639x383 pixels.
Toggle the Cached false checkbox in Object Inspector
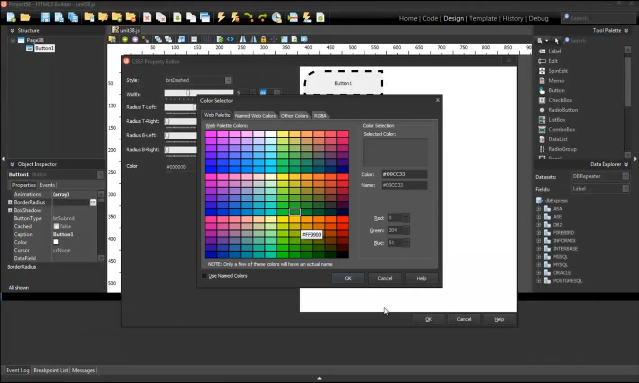56,226
